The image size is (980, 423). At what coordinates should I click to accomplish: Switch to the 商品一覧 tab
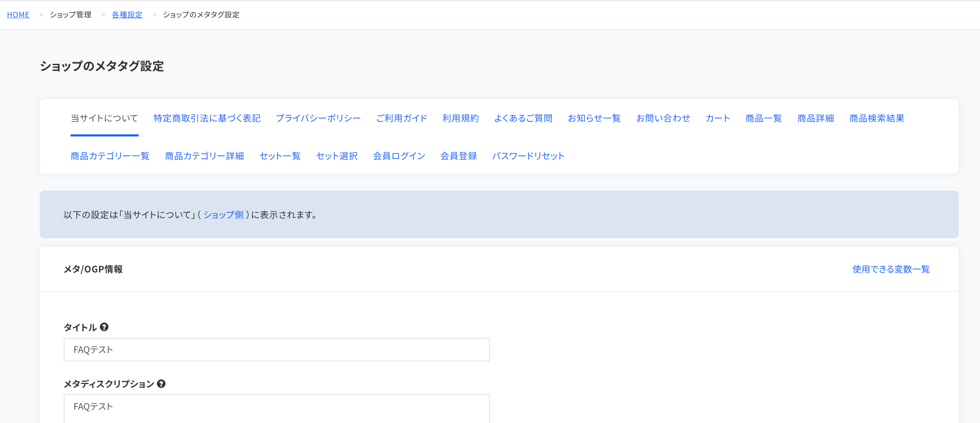[764, 118]
